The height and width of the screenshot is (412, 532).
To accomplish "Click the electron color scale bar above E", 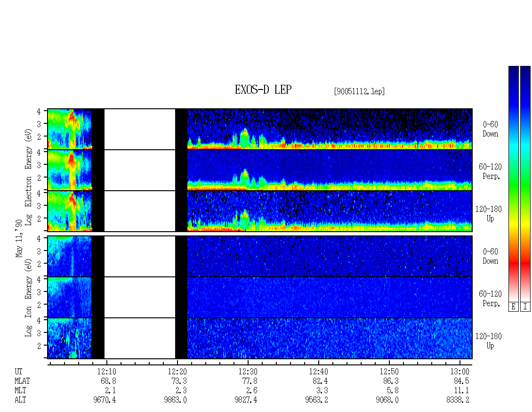I will point(513,184).
